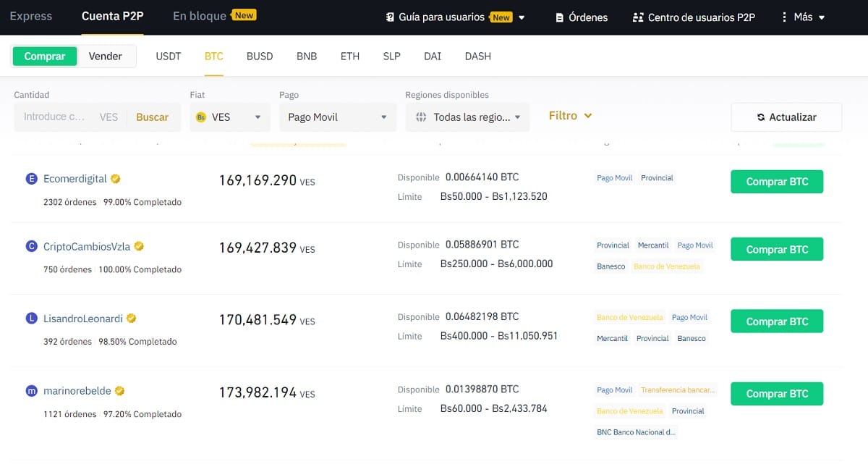Select the BUSD crypto tab

pyautogui.click(x=260, y=56)
